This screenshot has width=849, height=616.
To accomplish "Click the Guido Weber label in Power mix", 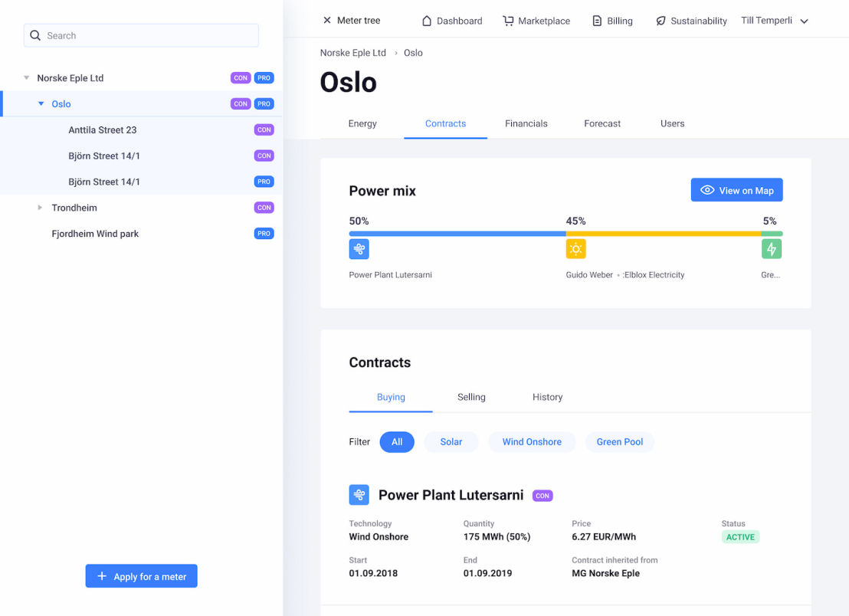I will pos(589,274).
